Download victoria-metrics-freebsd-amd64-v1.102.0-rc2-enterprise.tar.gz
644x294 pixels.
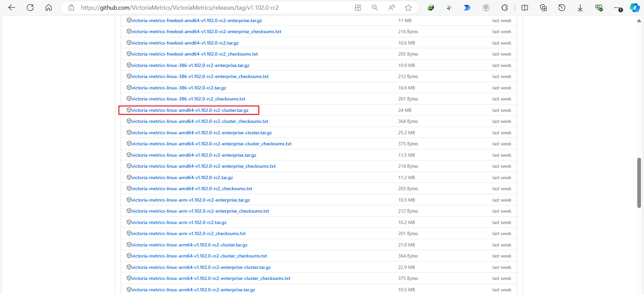197,20
